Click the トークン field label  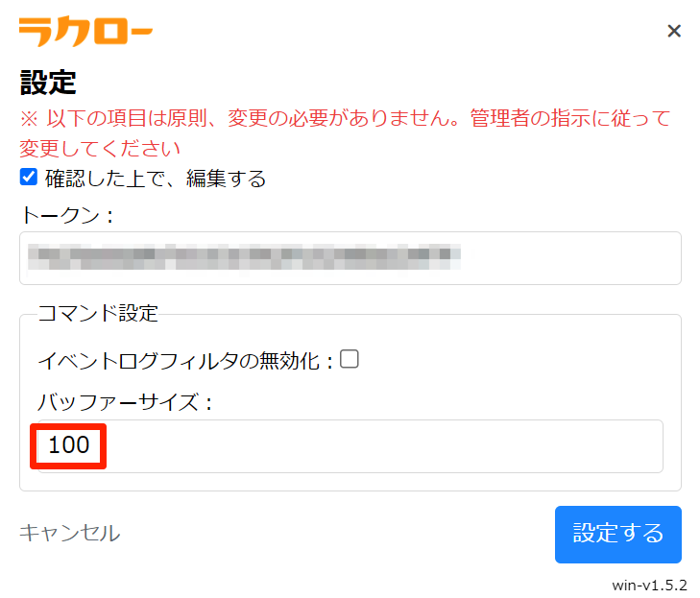pyautogui.click(x=66, y=215)
